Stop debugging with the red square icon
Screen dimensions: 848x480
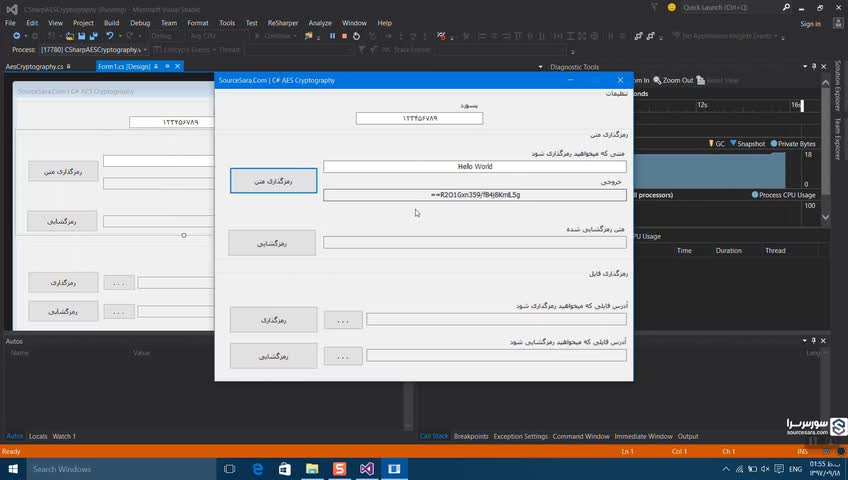pos(344,36)
